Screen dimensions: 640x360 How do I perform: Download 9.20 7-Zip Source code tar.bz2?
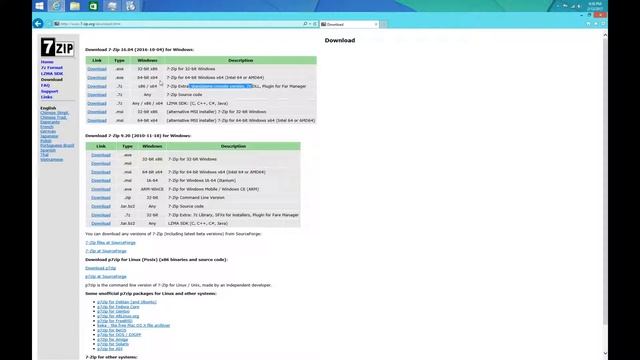101,206
